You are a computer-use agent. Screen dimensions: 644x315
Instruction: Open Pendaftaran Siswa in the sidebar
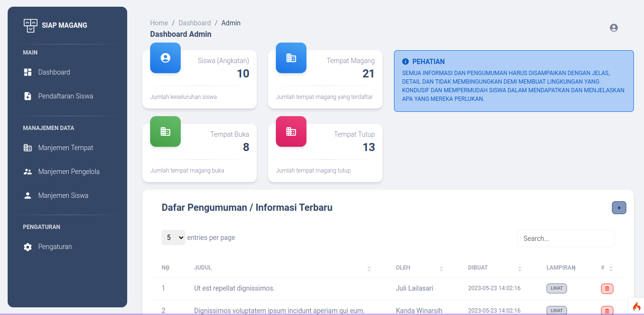click(x=65, y=96)
